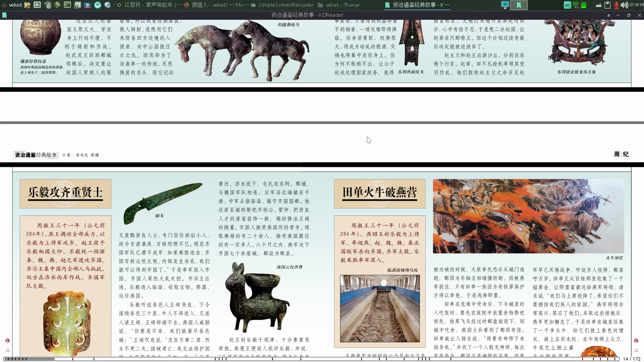This screenshot has height=362, width=644.
Task: Click the 资治通鉴经典故事 page header title
Action: coord(36,155)
